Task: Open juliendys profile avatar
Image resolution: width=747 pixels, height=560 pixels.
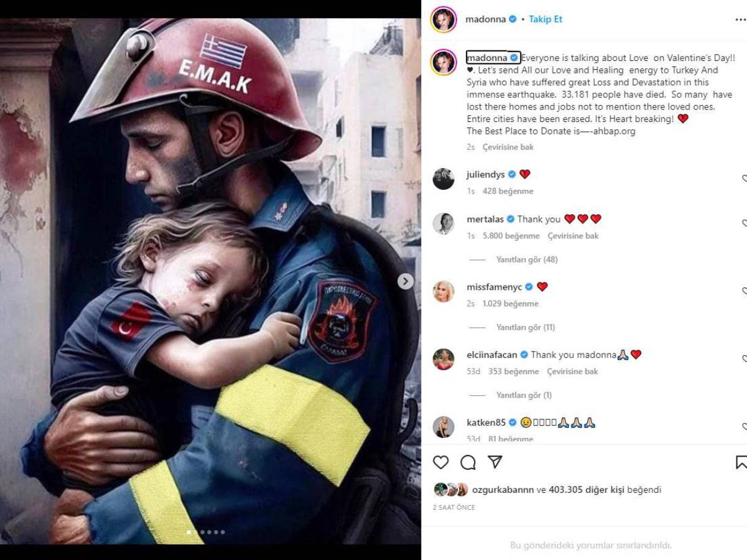Action: tap(443, 179)
